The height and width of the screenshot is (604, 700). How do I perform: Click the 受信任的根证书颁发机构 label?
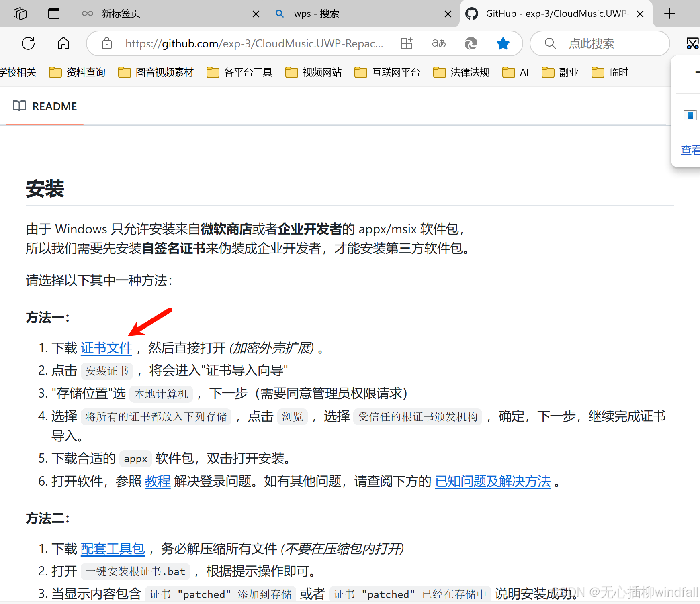(418, 416)
